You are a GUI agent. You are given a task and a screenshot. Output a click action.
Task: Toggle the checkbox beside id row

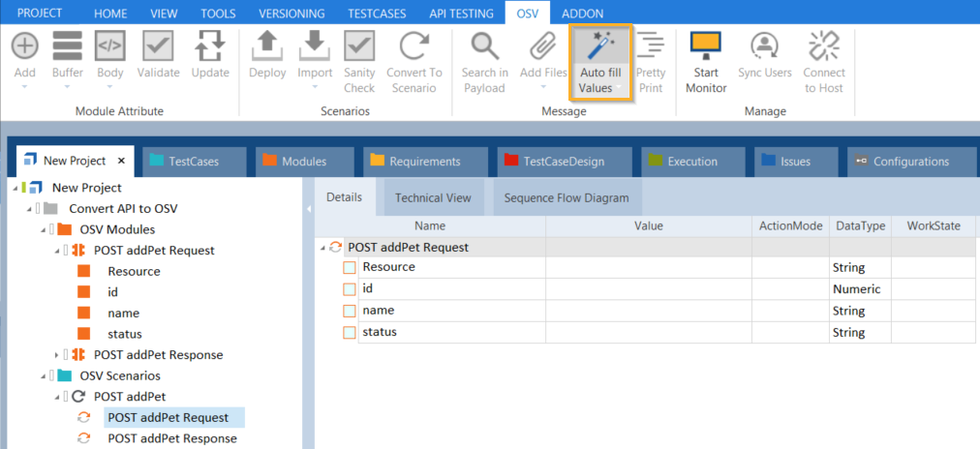point(350,289)
